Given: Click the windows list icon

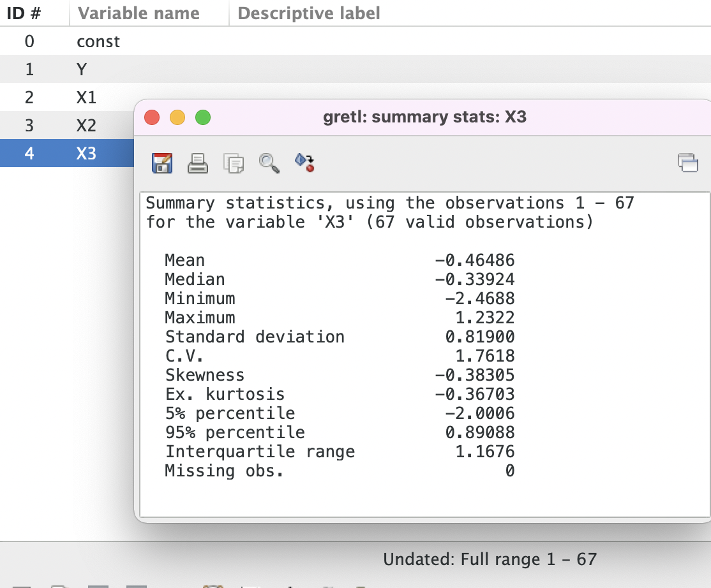Looking at the screenshot, I should [x=688, y=163].
